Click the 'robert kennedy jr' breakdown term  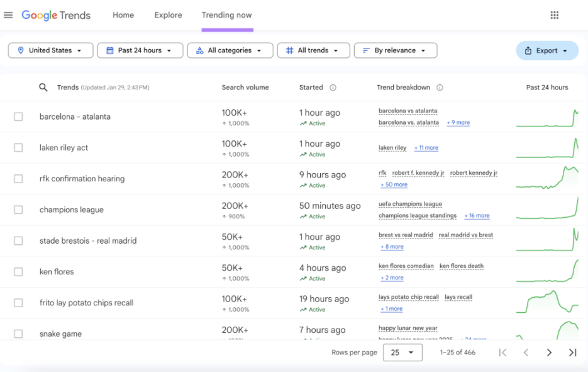474,172
